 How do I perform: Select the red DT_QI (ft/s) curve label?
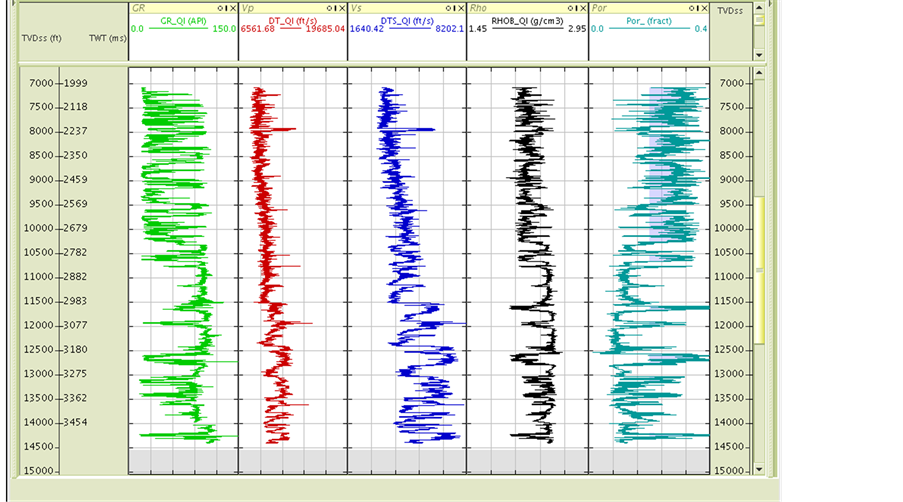[292, 18]
